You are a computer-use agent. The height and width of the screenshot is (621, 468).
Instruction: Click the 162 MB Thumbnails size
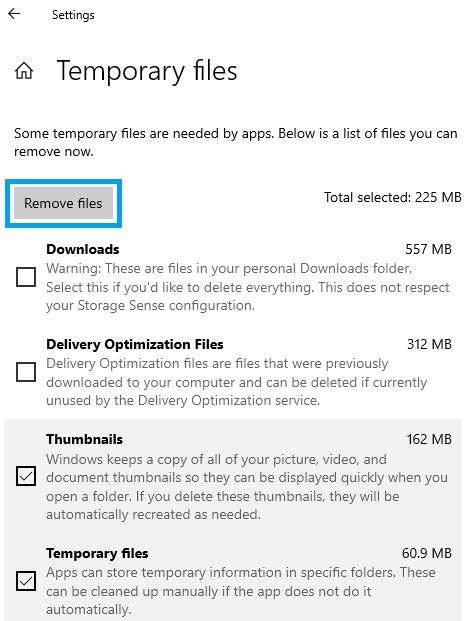429,439
